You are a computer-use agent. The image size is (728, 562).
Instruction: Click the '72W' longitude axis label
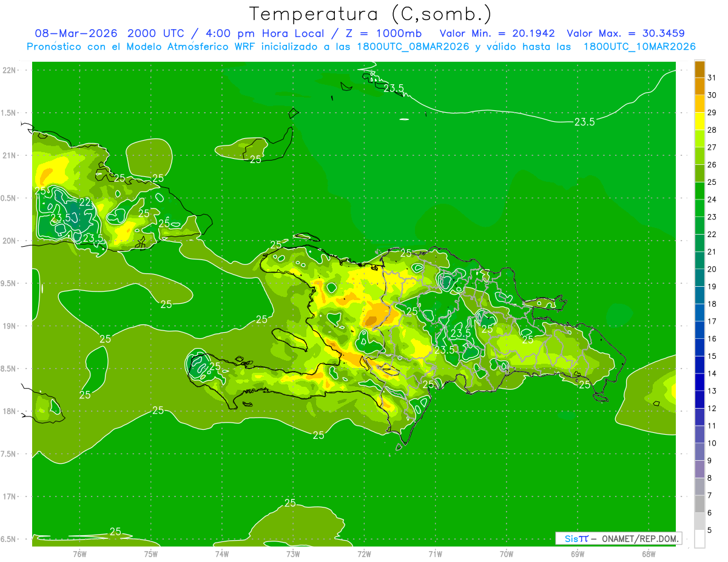click(x=364, y=554)
